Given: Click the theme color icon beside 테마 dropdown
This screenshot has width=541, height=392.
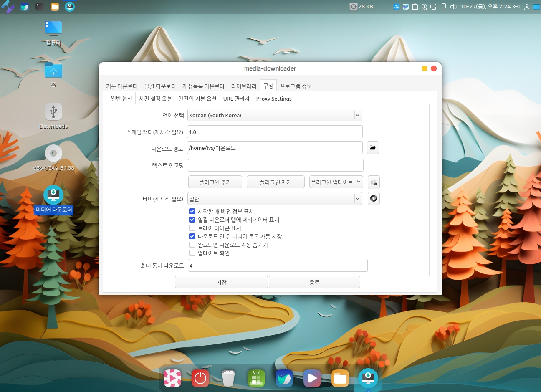Looking at the screenshot, I should pyautogui.click(x=374, y=199).
